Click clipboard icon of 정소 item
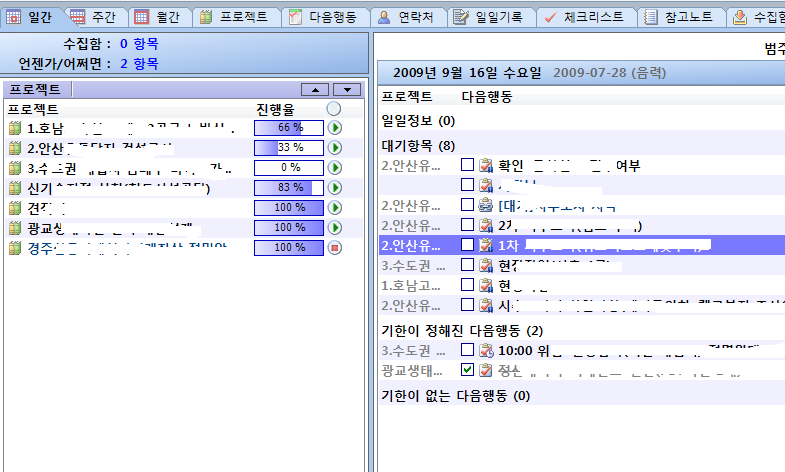 click(x=486, y=370)
